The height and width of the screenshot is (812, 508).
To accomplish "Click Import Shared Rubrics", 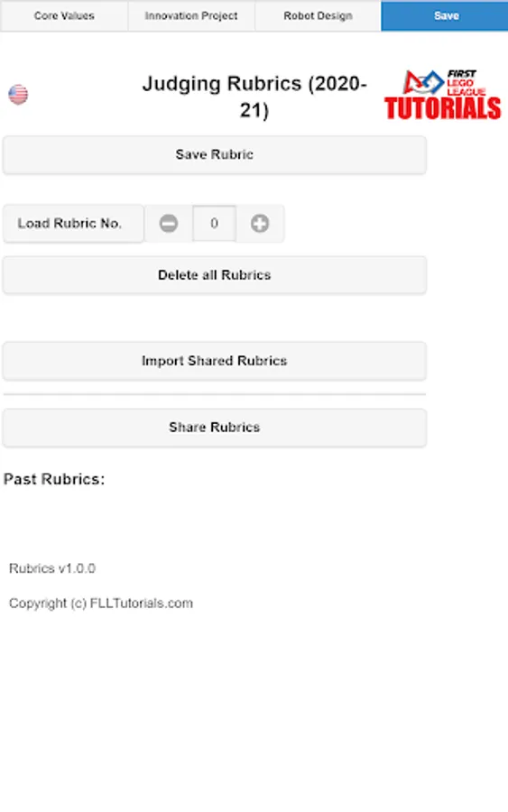I will [215, 361].
